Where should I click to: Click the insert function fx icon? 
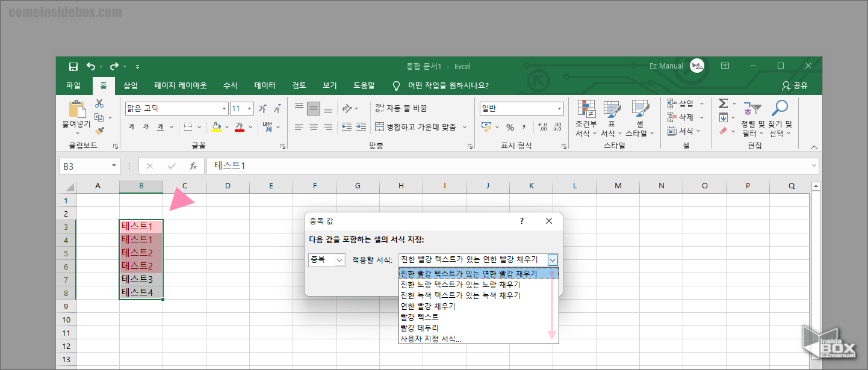(x=193, y=166)
